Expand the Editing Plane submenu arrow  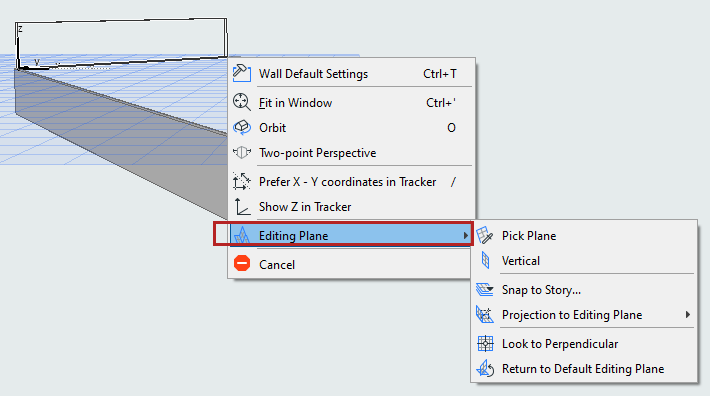(465, 235)
